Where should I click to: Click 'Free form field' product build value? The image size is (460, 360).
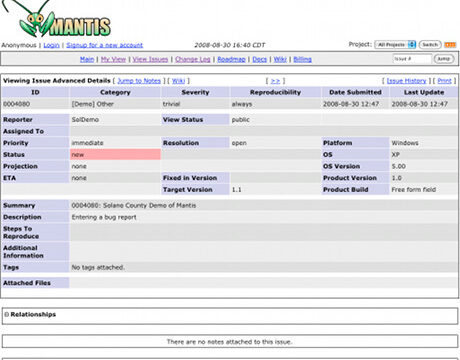click(x=413, y=190)
